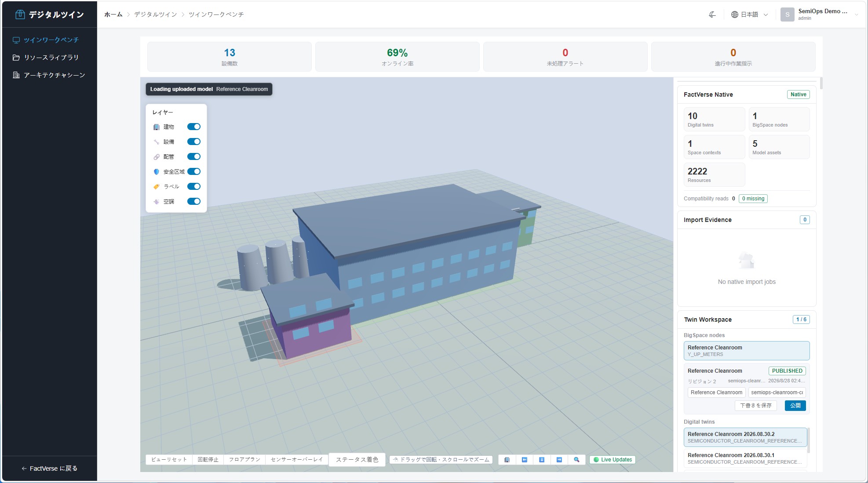This screenshot has width=868, height=483.
Task: Click the Reference Cleanroom name input field
Action: [x=716, y=392]
